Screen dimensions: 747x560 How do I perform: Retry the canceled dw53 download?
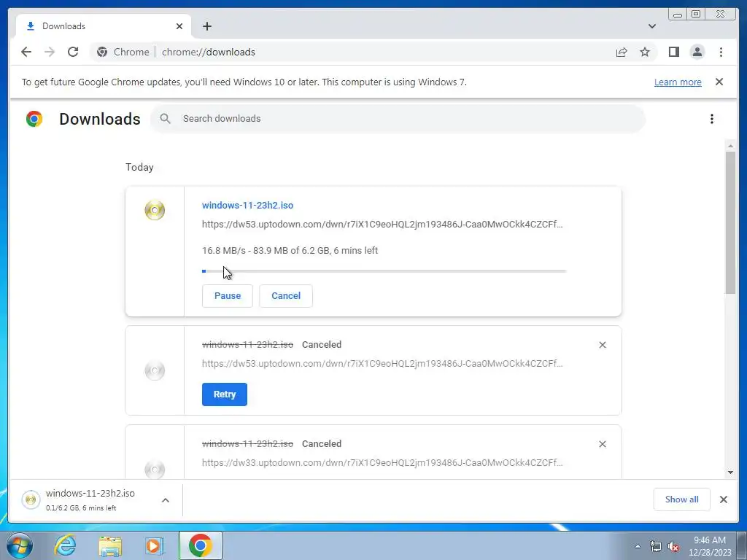[225, 394]
